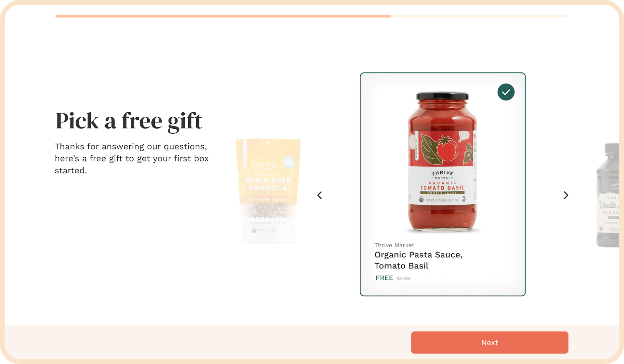Click the Pumpkin Punch text on pouch
Screen dimensions: 624x364
pyautogui.click(x=267, y=200)
